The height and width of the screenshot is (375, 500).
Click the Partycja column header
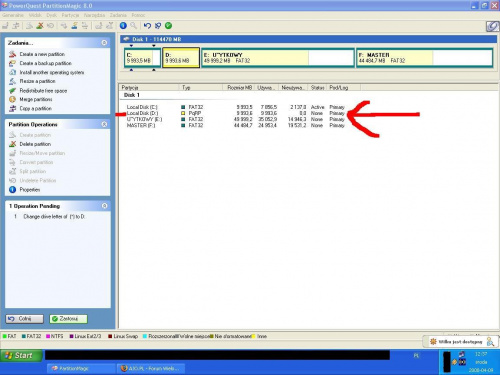tap(149, 87)
